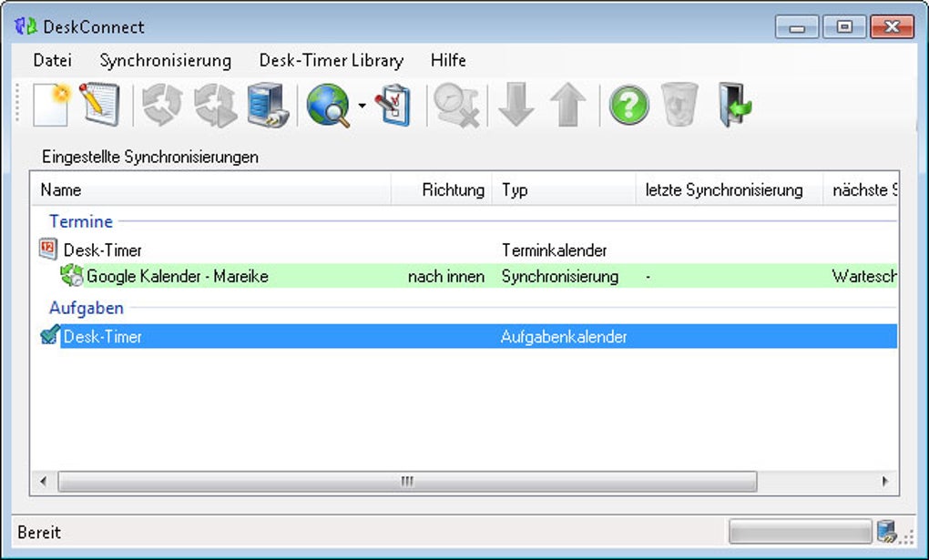
Task: Open the Datei menu
Action: (51, 60)
